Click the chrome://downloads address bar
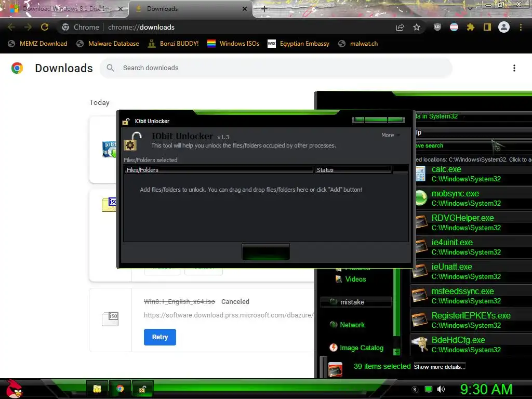Image resolution: width=532 pixels, height=399 pixels. [x=224, y=27]
